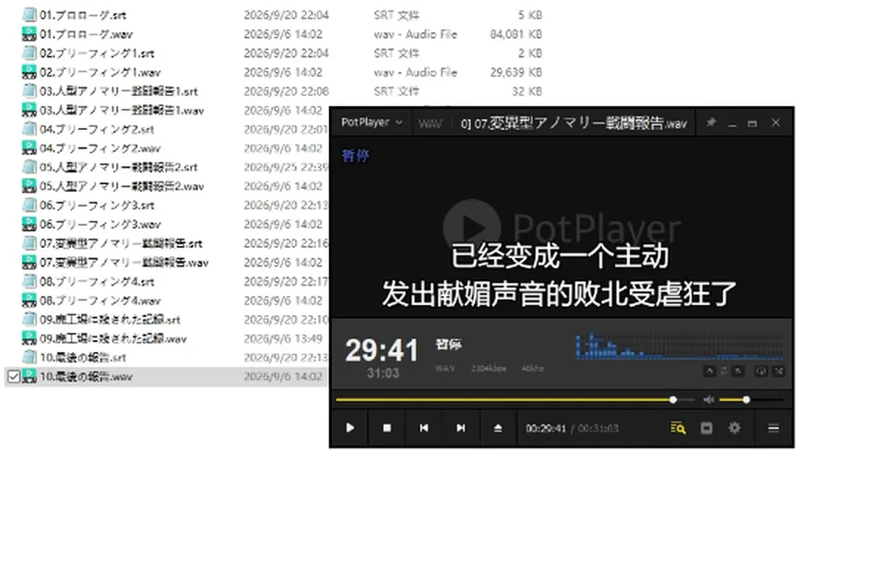This screenshot has width=885, height=588.
Task: Click wav icon of 10.最後の報告.wav
Action: [x=29, y=376]
